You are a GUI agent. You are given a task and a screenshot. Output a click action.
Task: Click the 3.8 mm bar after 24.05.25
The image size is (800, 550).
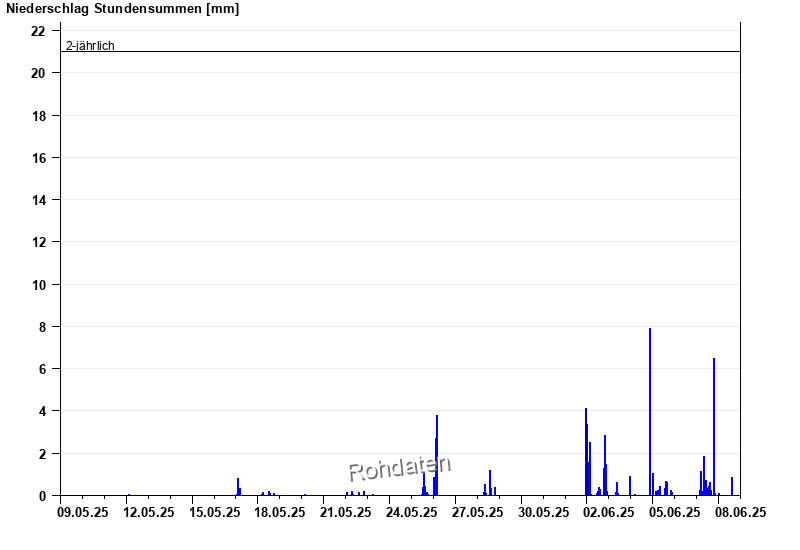(x=437, y=455)
